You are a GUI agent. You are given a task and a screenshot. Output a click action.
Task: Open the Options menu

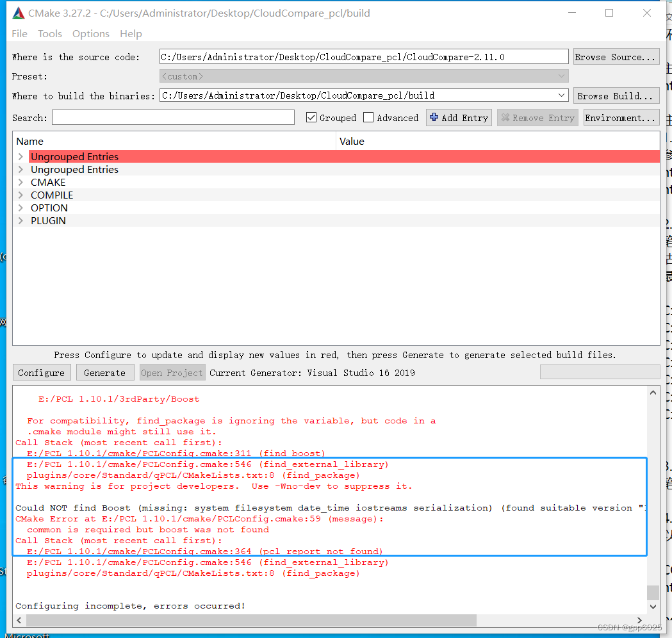click(90, 33)
